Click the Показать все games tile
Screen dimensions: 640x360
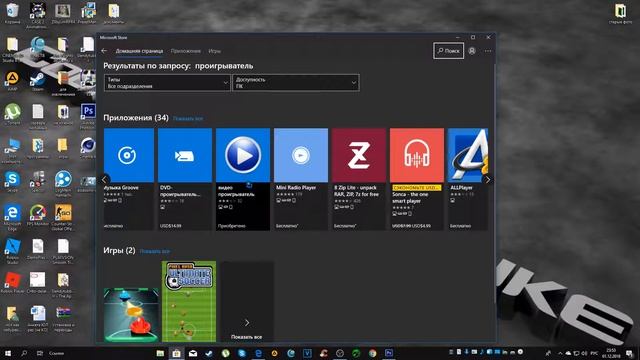click(247, 302)
